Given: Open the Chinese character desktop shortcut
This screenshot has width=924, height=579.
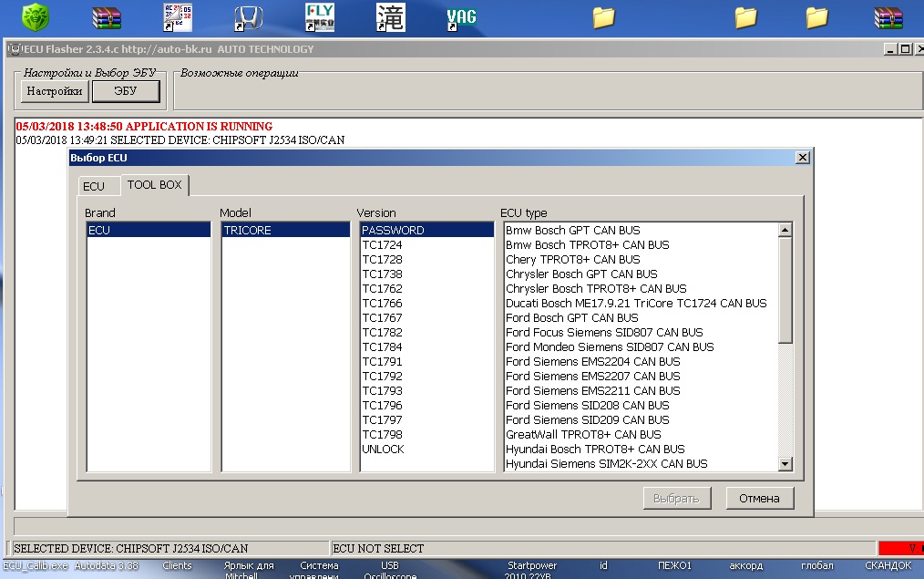Looking at the screenshot, I should (x=391, y=17).
